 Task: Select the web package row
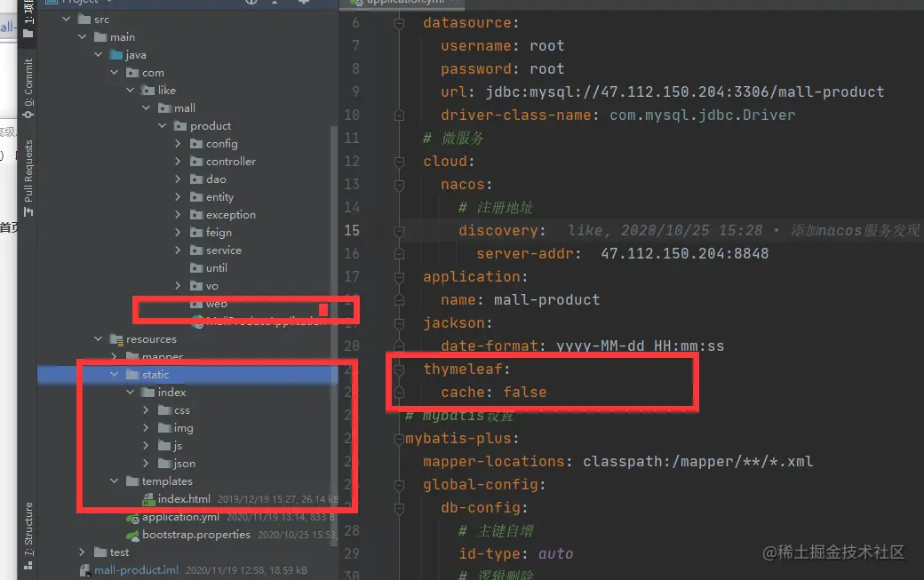(x=186, y=303)
